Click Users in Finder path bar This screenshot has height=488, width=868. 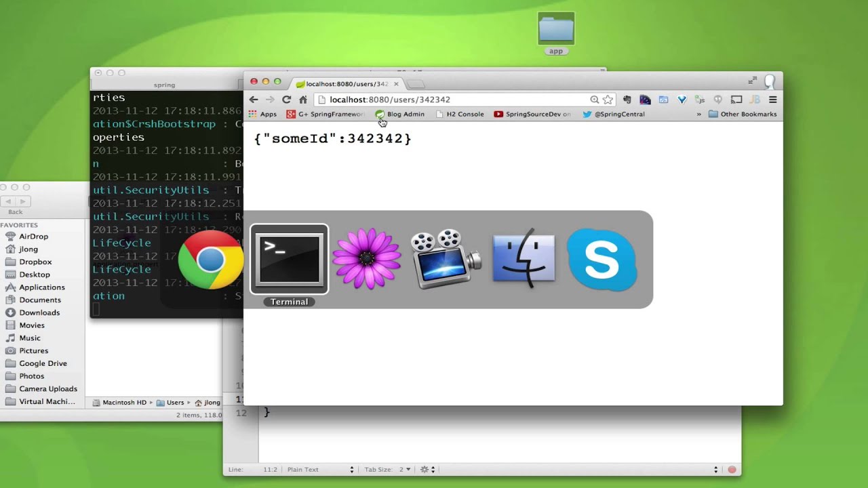click(171, 403)
